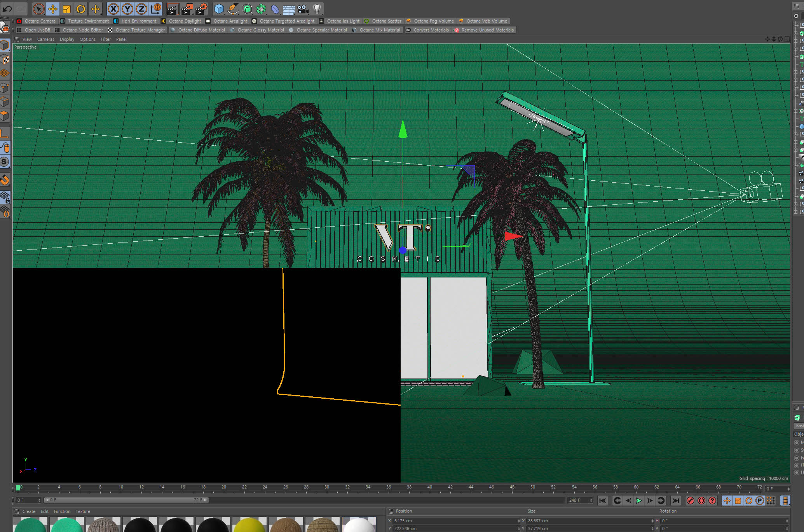Click the green Array/MoGraph icon
This screenshot has width=804, height=532.
tap(261, 9)
